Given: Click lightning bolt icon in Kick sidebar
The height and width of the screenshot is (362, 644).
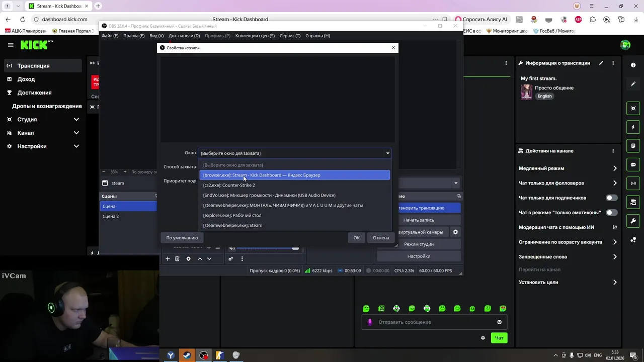Looking at the screenshot, I should pos(633,127).
